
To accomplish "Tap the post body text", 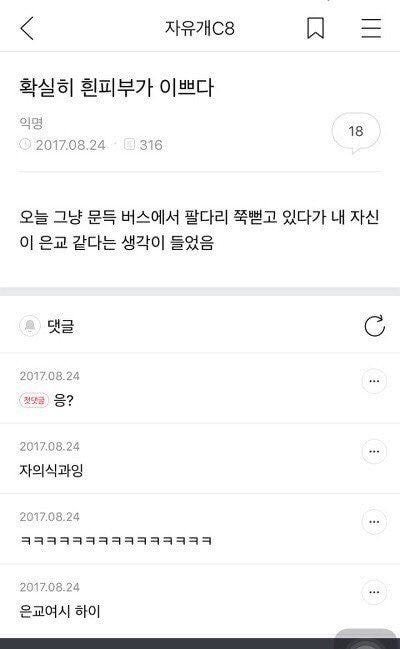I will click(x=199, y=230).
